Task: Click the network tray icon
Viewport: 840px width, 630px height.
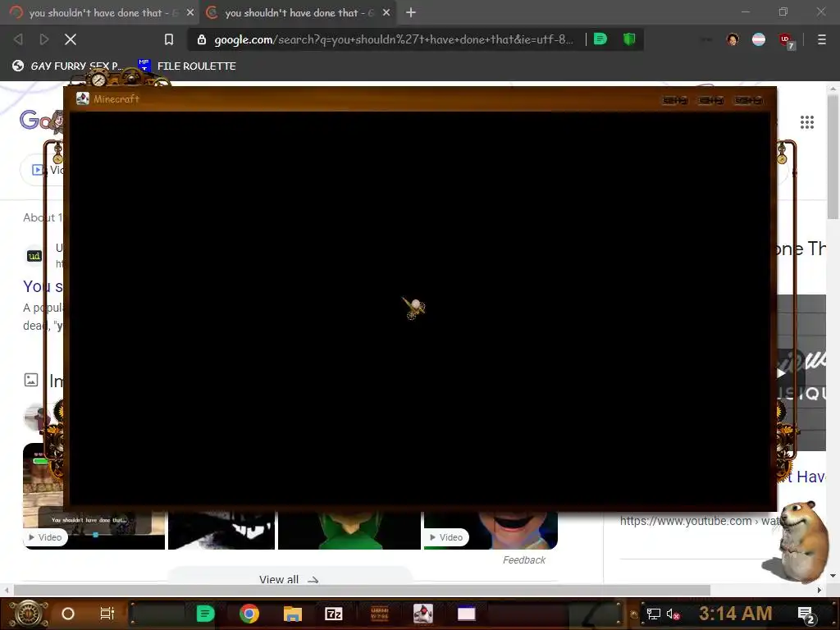Action: tap(654, 614)
